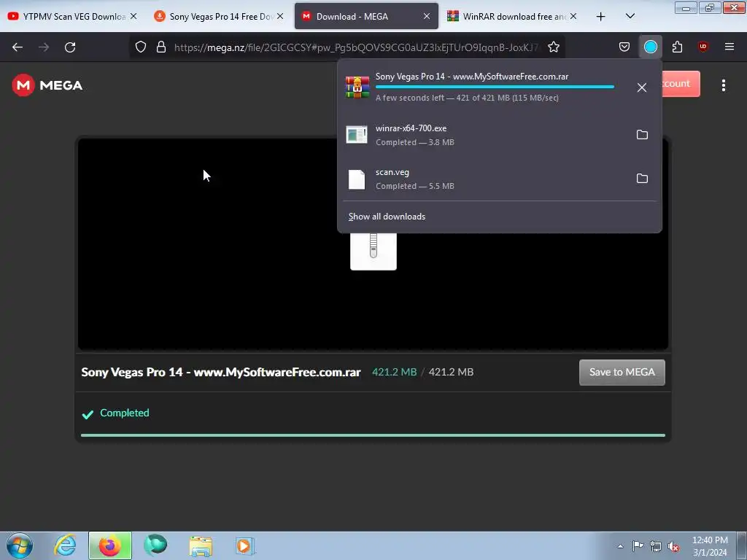Click the MEGA logo
Image resolution: width=747 pixels, height=560 pixels.
point(47,85)
